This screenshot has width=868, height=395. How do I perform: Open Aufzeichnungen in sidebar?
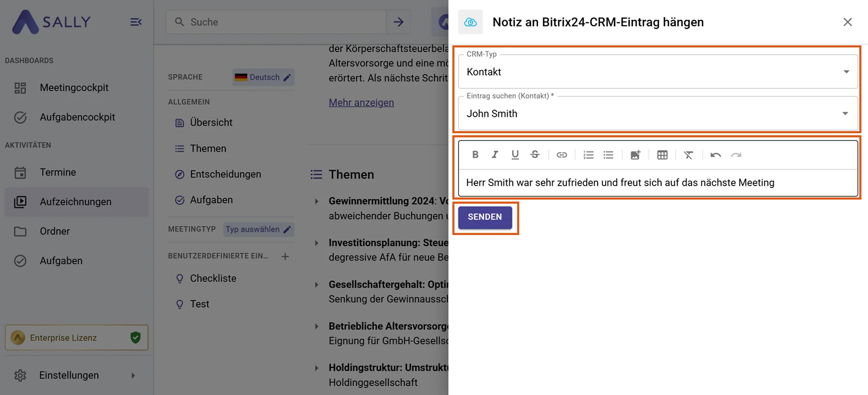[x=77, y=202]
